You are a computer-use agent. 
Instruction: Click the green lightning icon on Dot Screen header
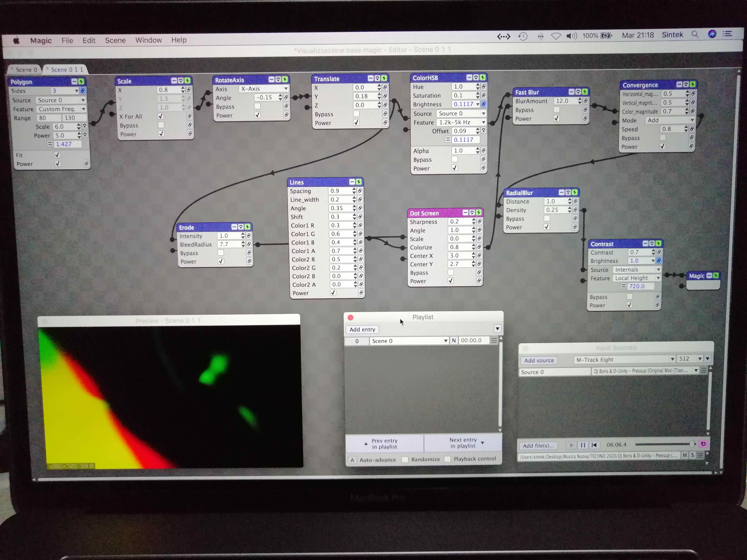pyautogui.click(x=479, y=213)
